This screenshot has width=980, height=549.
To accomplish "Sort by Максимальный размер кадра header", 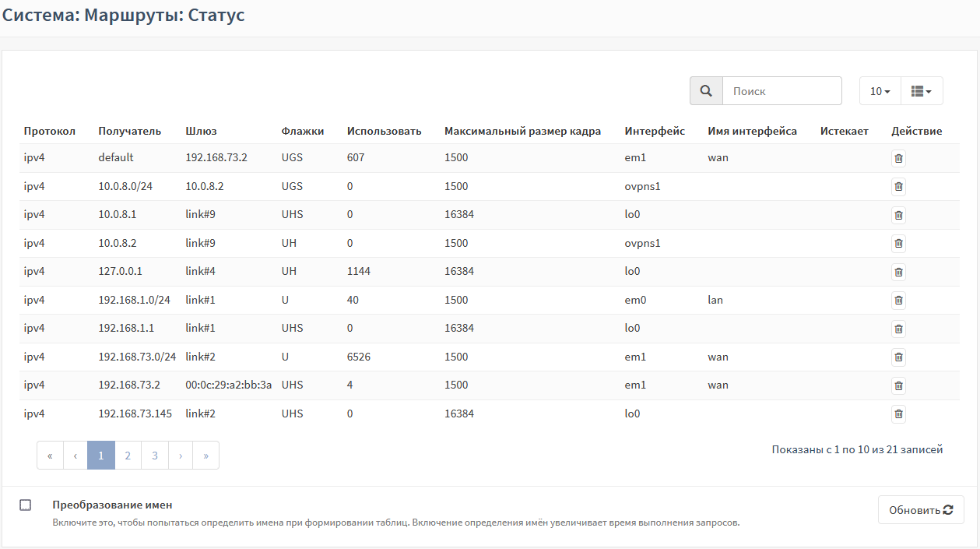I will [x=523, y=131].
